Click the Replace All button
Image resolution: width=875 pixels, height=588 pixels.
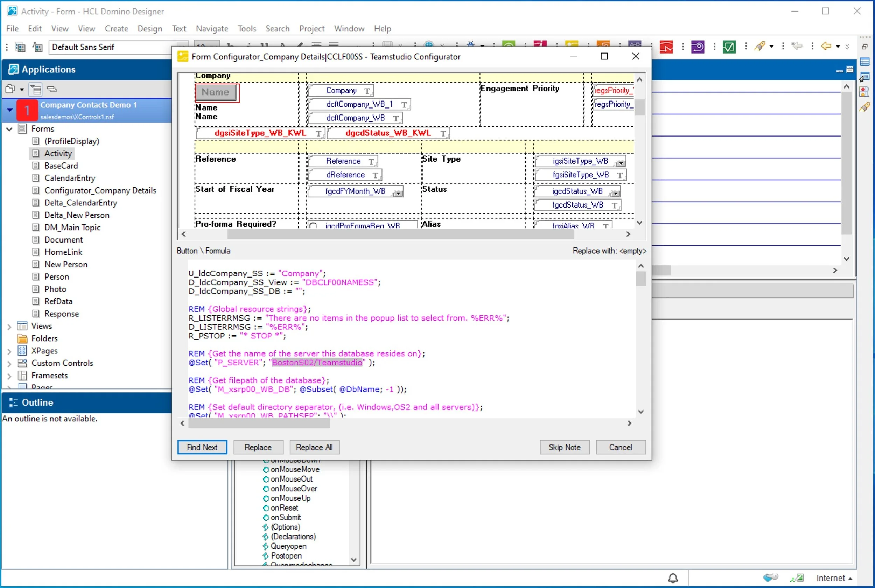click(314, 447)
